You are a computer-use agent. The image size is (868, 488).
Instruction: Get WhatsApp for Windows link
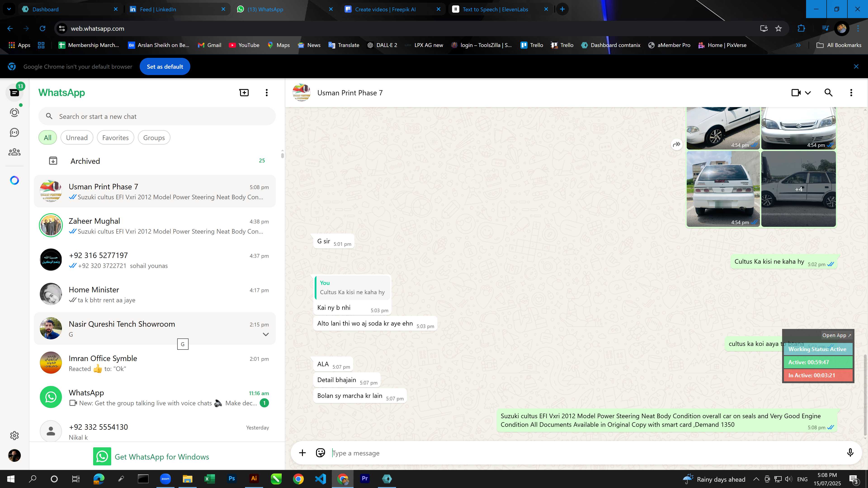(x=151, y=457)
